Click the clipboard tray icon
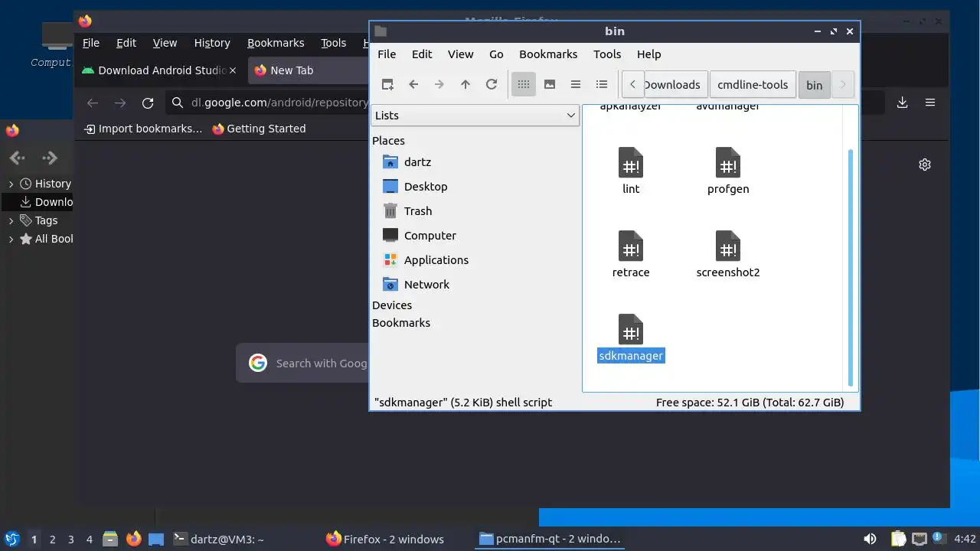980x551 pixels. coord(898,539)
